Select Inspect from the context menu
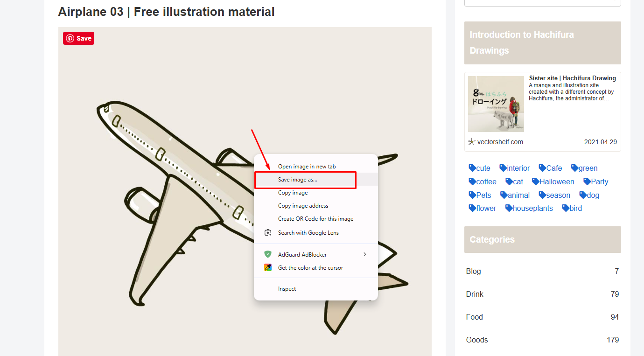 (x=287, y=288)
